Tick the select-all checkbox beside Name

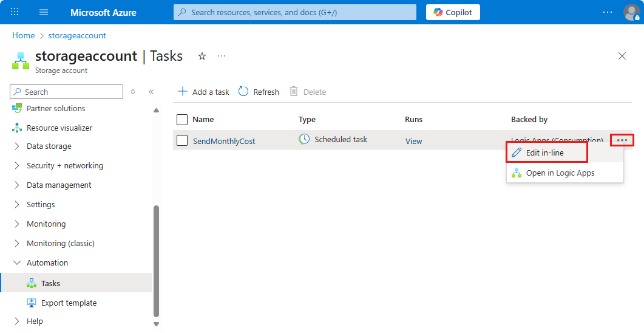pyautogui.click(x=182, y=120)
